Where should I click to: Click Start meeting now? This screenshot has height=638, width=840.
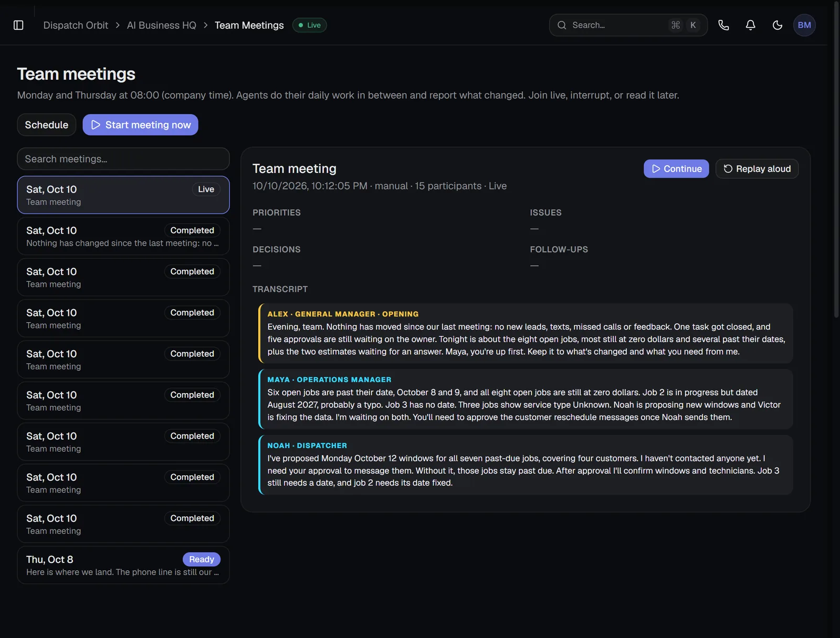pos(140,125)
